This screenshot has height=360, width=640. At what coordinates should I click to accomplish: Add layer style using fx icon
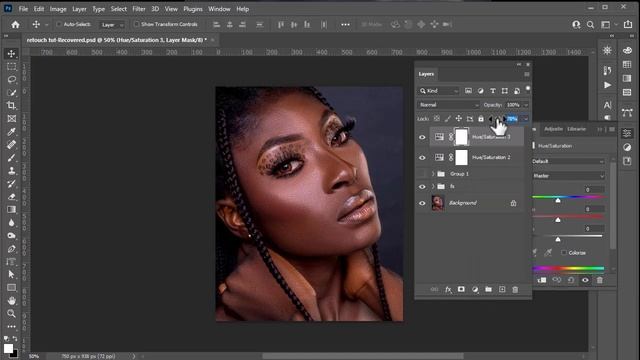click(448, 289)
